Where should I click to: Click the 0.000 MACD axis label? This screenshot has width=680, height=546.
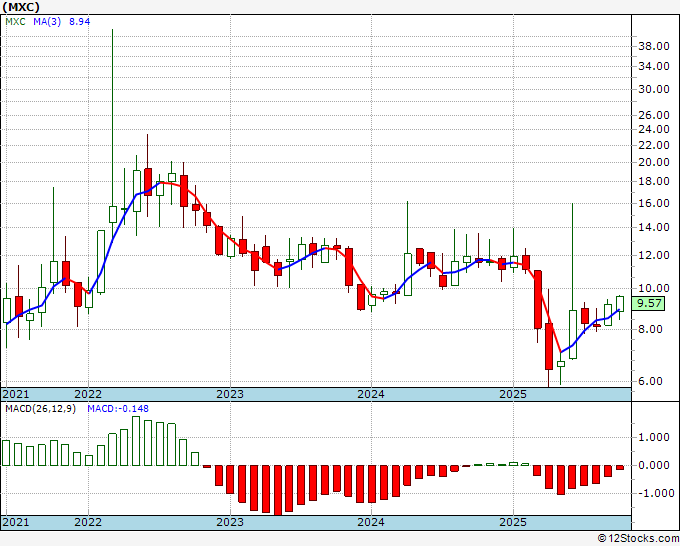click(652, 465)
